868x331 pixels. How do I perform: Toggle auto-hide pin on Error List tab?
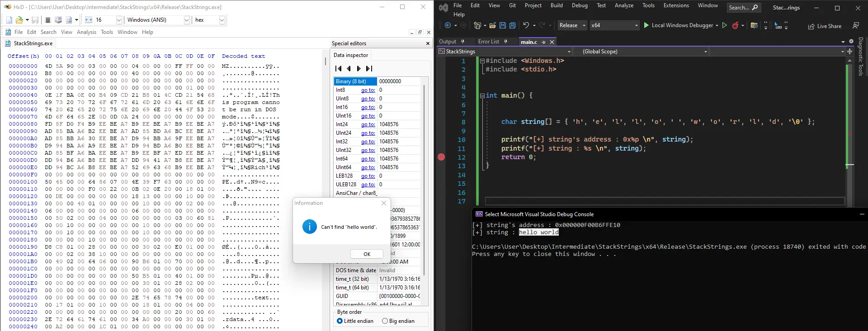click(505, 42)
